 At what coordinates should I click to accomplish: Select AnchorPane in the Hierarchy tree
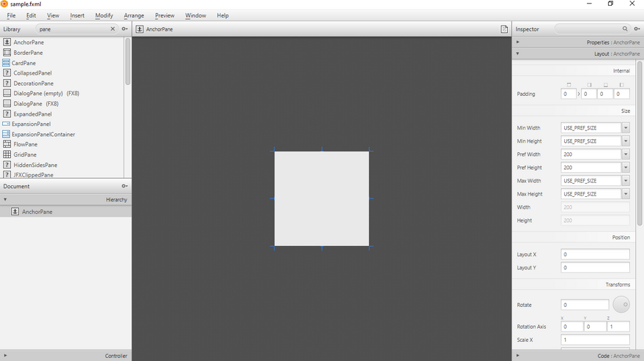pyautogui.click(x=37, y=212)
